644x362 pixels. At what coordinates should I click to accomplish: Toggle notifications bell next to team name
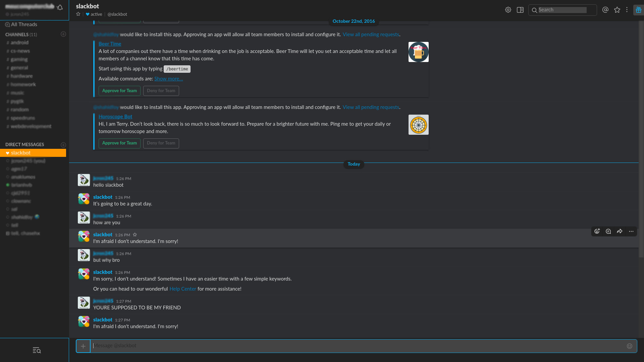pyautogui.click(x=60, y=7)
